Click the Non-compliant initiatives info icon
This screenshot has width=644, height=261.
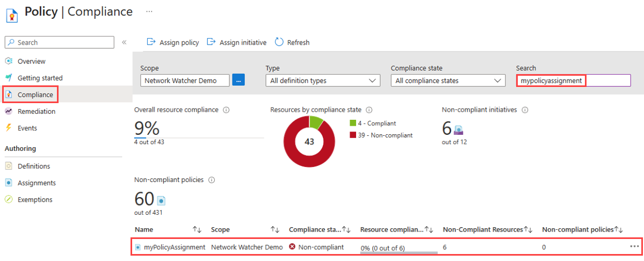[524, 110]
